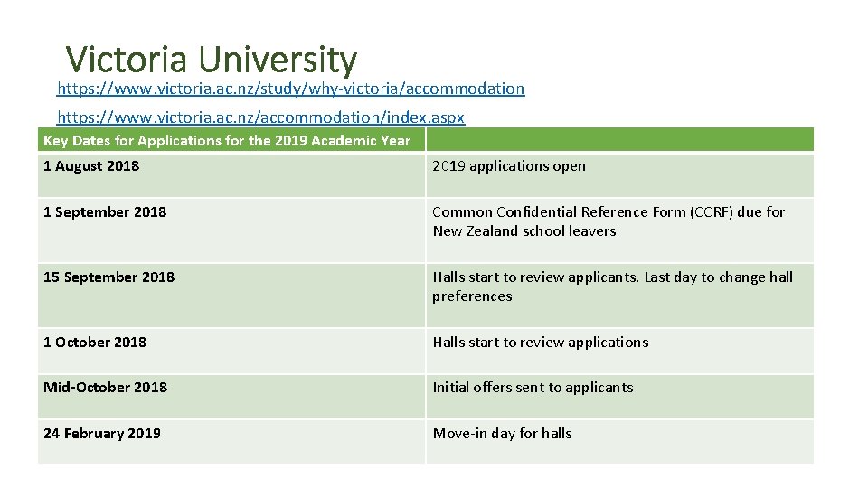Select the 'Initial offers sent to applicants' cell
The width and height of the screenshot is (868, 488).
click(620, 396)
